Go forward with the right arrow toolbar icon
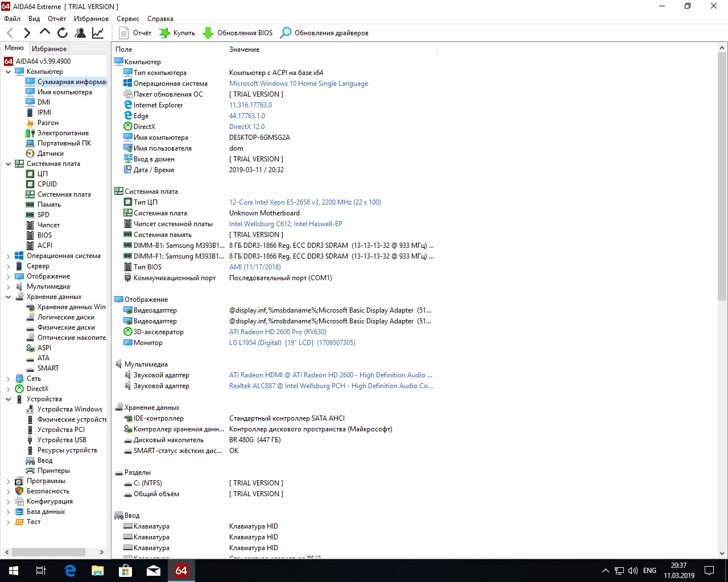Screen dimensions: 728x582 click(27, 33)
